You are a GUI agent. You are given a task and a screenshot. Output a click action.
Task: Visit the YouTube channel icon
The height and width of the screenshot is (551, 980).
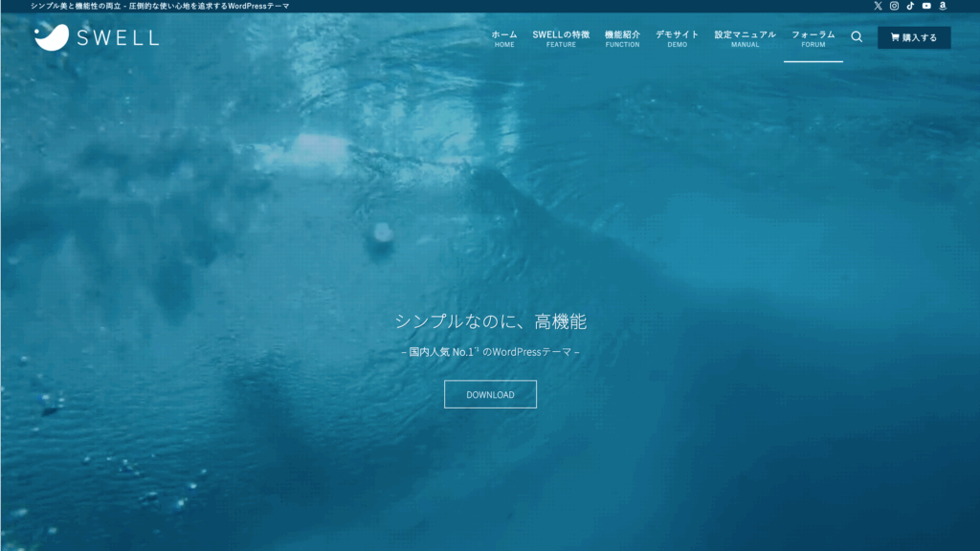point(926,6)
